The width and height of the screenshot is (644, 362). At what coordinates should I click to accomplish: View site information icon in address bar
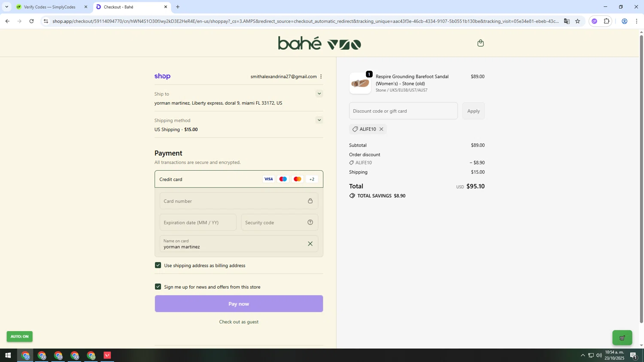point(46,21)
